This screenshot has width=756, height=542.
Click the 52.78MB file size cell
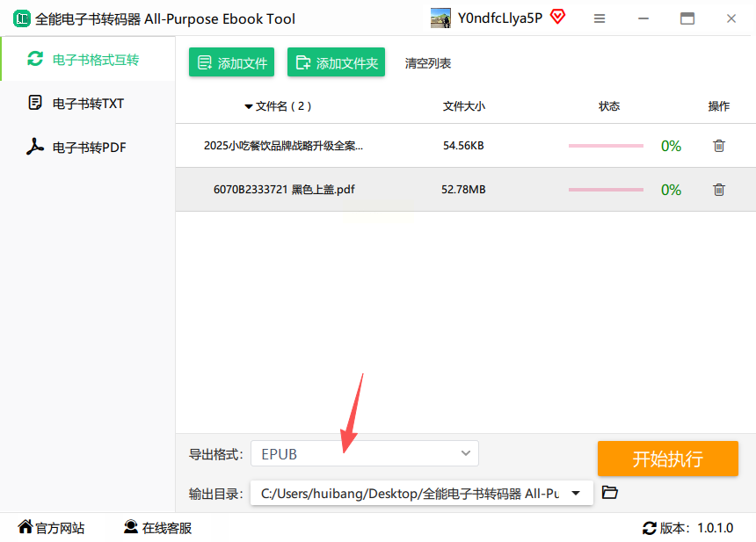tap(463, 190)
